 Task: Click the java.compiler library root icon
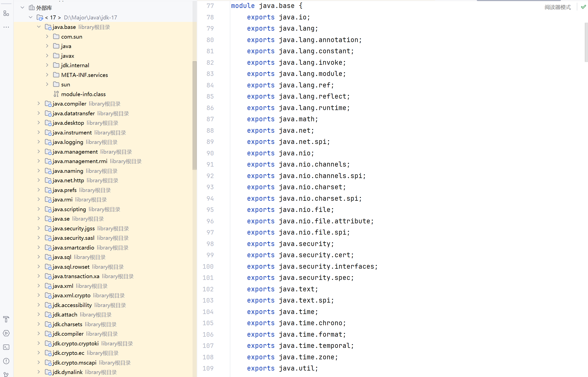[x=48, y=104]
